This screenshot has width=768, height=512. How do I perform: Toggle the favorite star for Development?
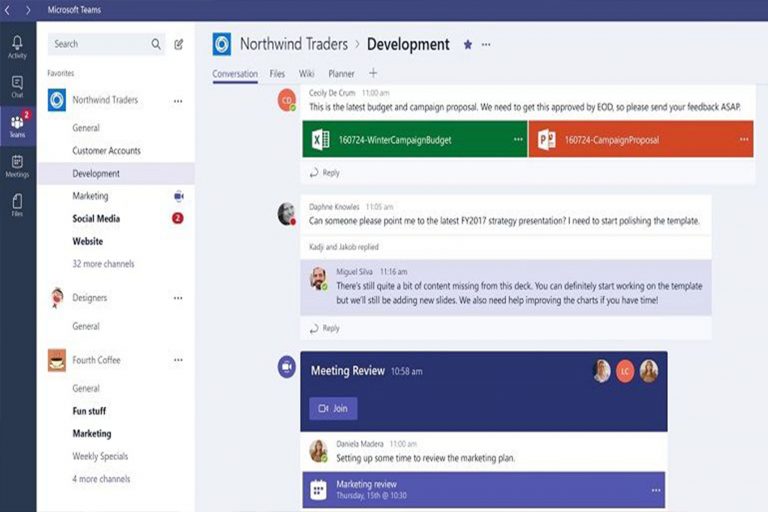tap(468, 45)
